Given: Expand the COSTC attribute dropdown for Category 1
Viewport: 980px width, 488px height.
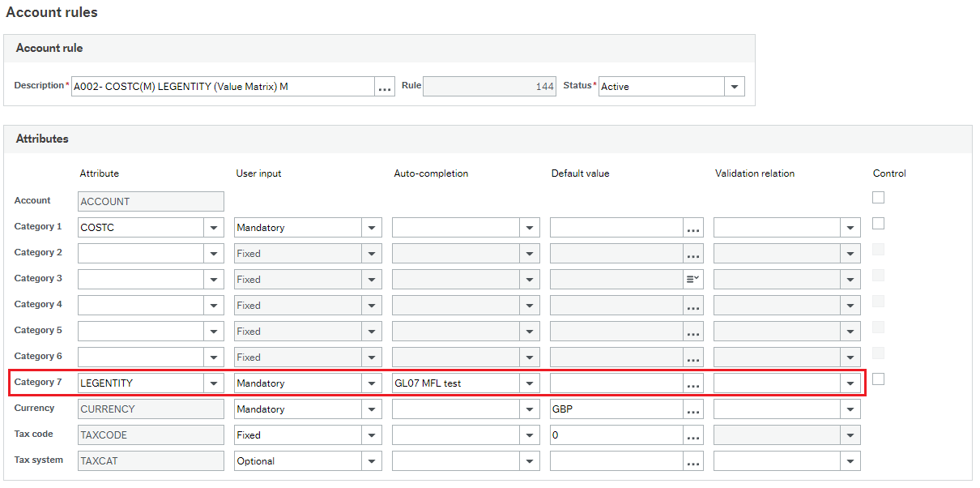Looking at the screenshot, I should tap(213, 227).
